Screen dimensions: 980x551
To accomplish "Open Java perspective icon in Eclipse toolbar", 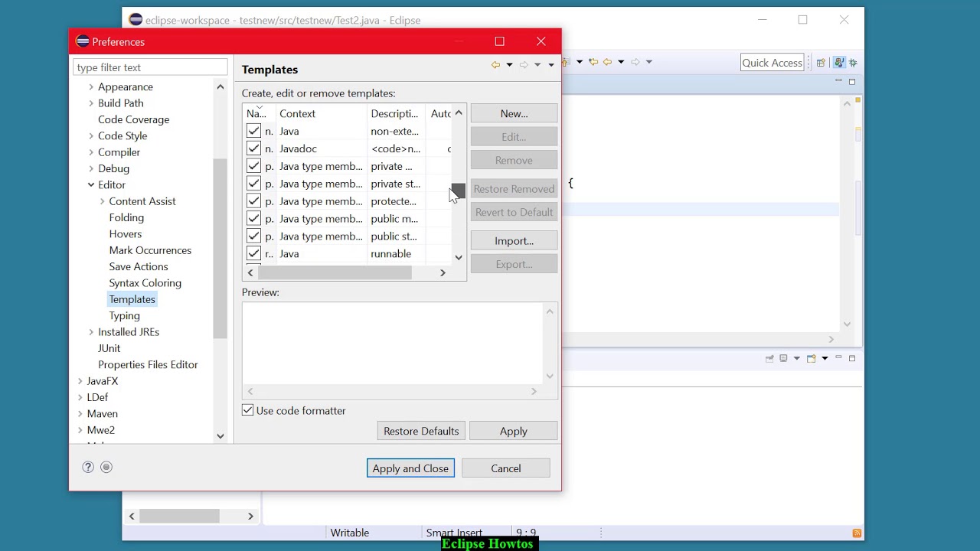I will click(840, 63).
